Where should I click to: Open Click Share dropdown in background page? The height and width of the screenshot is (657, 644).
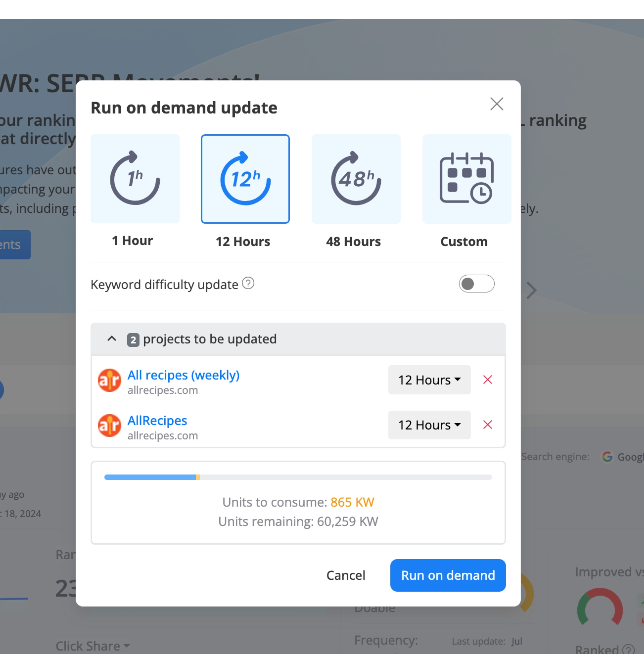[93, 646]
